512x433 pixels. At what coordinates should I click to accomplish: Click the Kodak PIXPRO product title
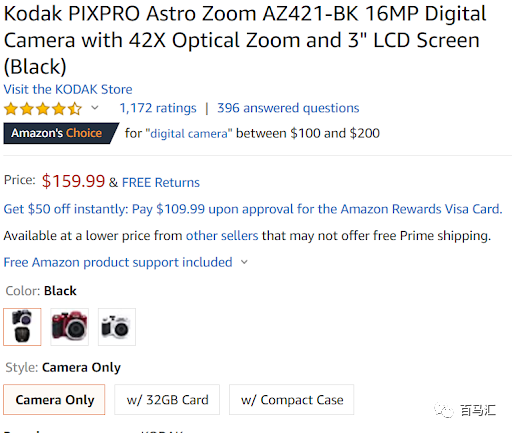point(245,40)
